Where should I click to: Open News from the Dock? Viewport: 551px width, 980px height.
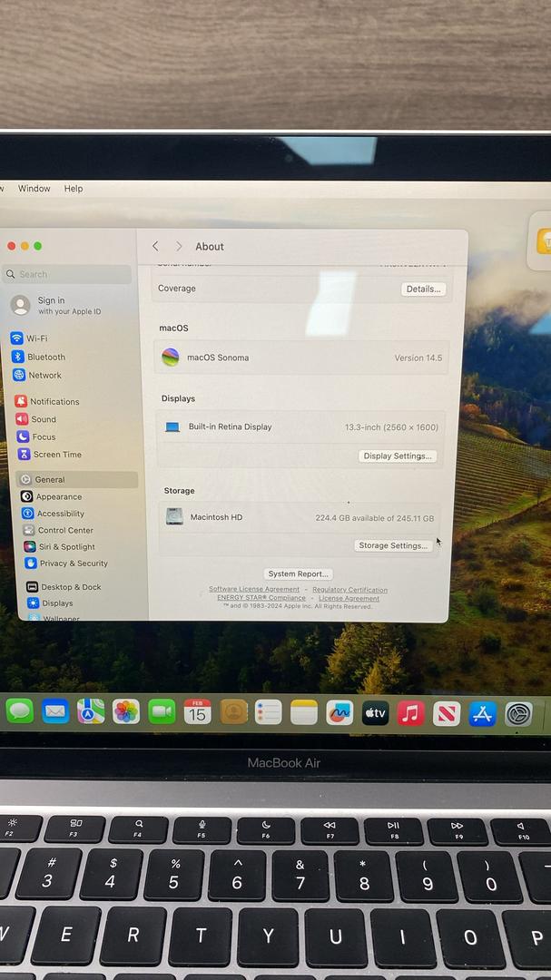point(447,713)
